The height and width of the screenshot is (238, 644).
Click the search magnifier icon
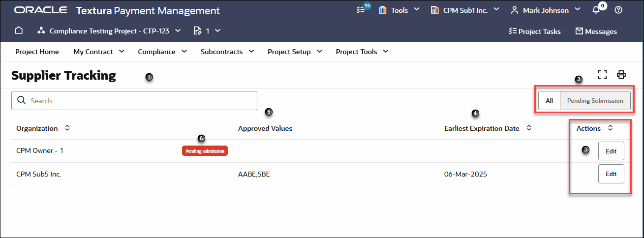pyautogui.click(x=21, y=100)
